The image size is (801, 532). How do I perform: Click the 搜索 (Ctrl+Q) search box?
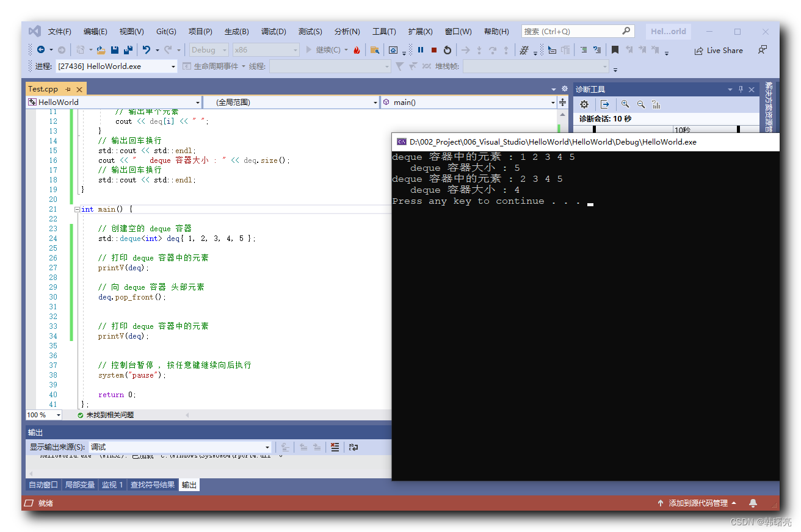point(577,31)
